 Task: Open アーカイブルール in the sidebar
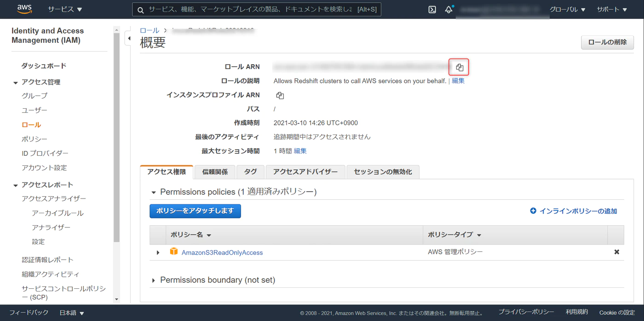click(57, 213)
